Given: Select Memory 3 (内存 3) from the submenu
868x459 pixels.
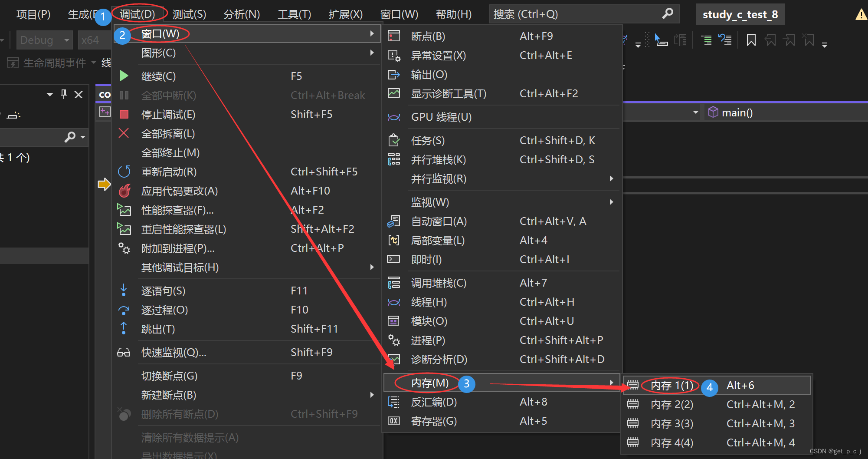Looking at the screenshot, I should pyautogui.click(x=717, y=423).
